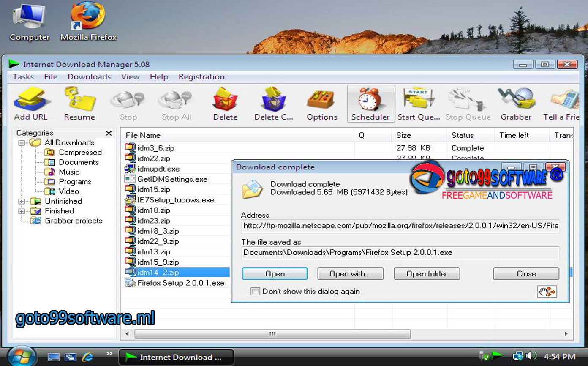Click the Close button in dialog
Image resolution: width=588 pixels, height=366 pixels.
tap(526, 273)
